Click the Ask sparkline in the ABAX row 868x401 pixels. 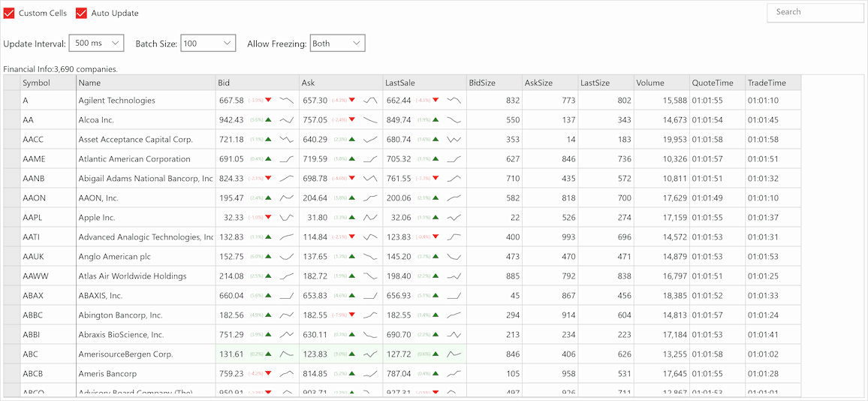tap(370, 296)
